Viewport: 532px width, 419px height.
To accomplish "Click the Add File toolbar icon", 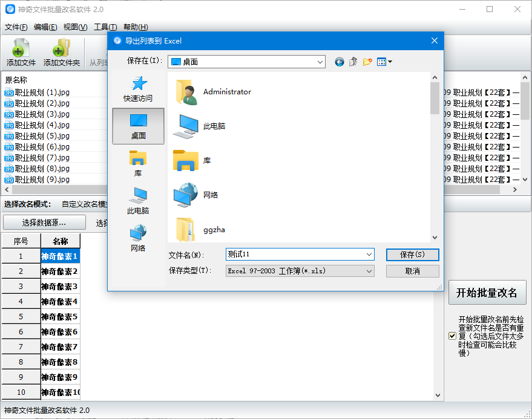I will point(21,52).
